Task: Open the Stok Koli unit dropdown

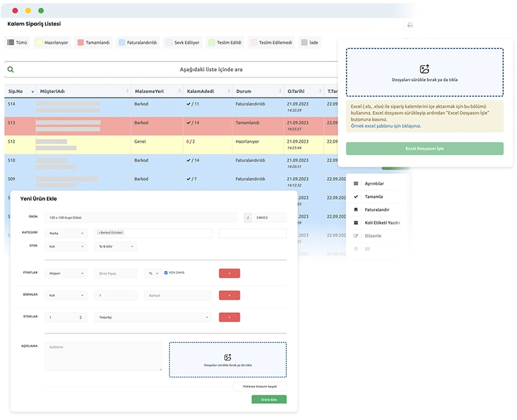Action: click(66, 247)
